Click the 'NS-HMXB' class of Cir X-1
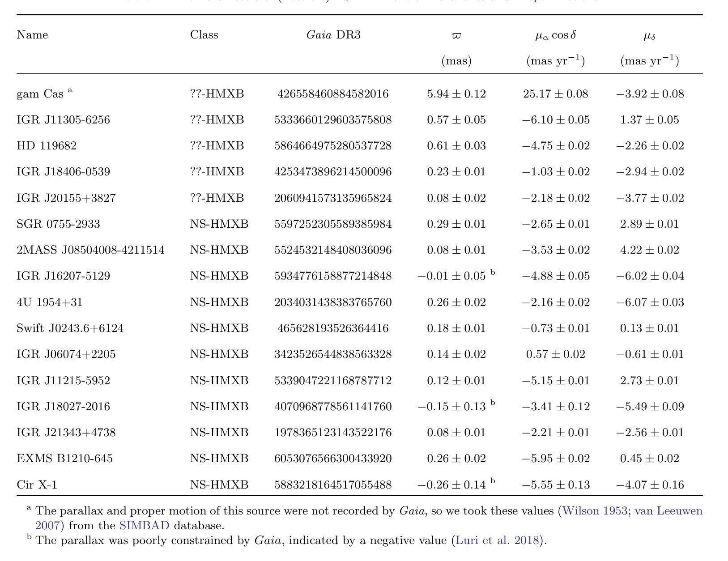This screenshot has width=728, height=561. [x=219, y=485]
